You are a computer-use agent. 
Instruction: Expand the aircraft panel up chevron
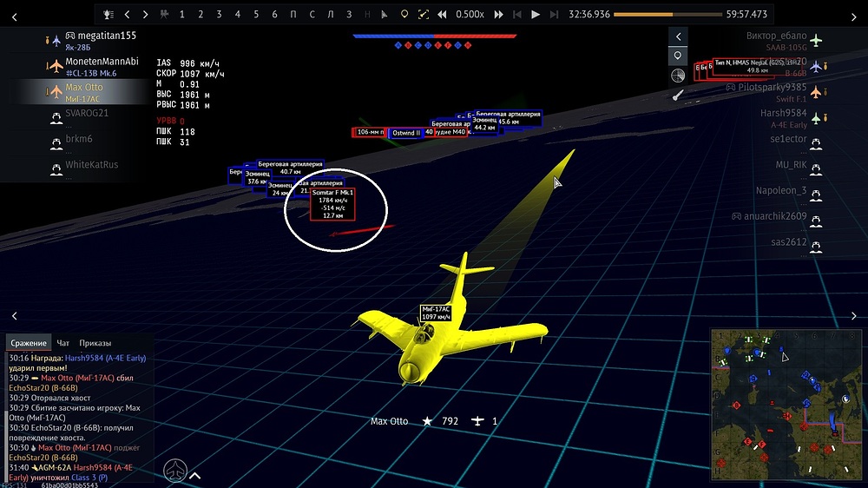point(194,475)
